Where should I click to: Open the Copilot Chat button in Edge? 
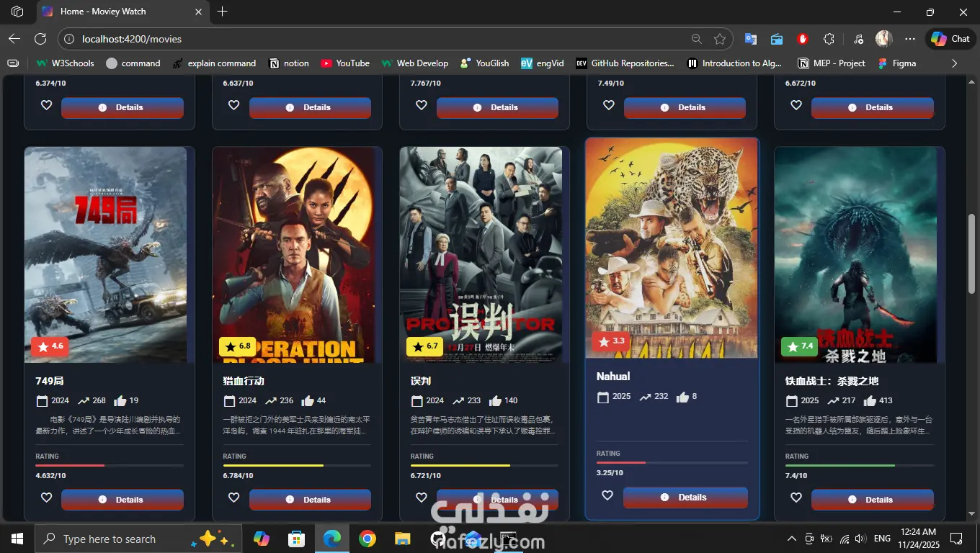point(950,39)
